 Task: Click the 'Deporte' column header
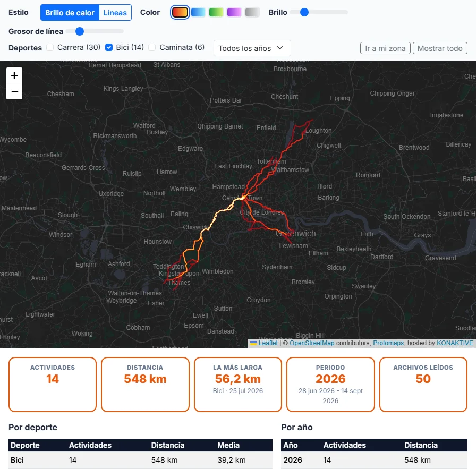coord(25,445)
